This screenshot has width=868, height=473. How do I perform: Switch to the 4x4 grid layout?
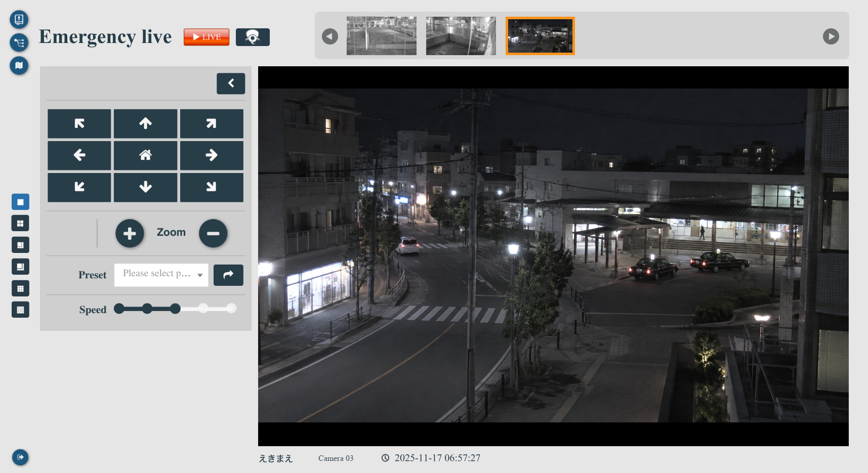[x=20, y=310]
